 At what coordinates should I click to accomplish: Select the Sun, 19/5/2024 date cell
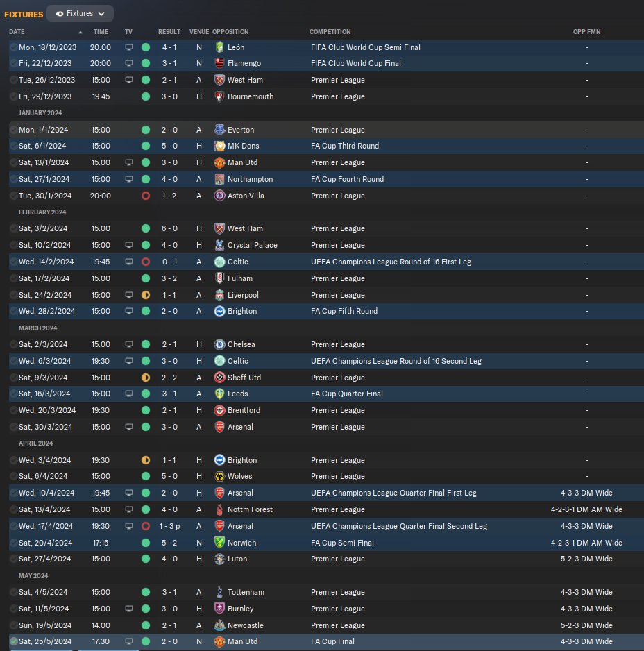[x=45, y=625]
